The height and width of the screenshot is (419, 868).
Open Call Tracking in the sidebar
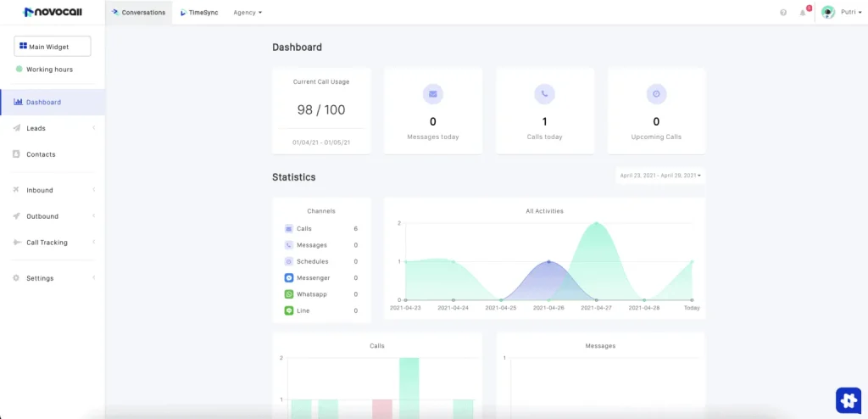pos(53,243)
